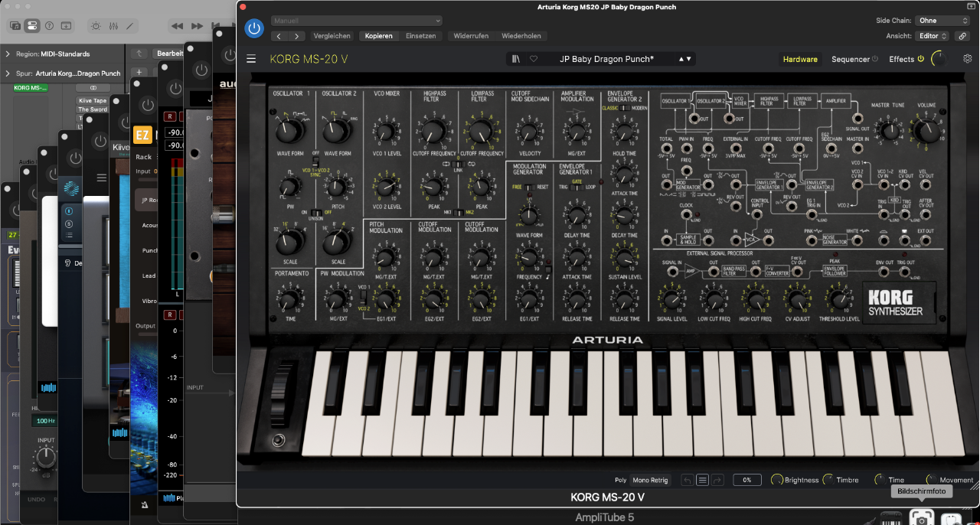Toggle the Sequencer power icon
The height and width of the screenshot is (525, 980).
pyautogui.click(x=875, y=59)
